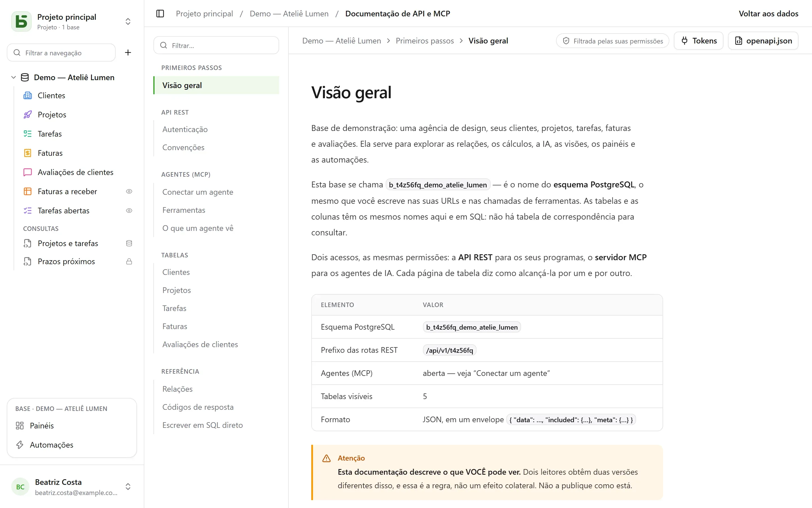Focus the Filtrar a navegação field
Screen dimensions: 812x508
click(61, 52)
